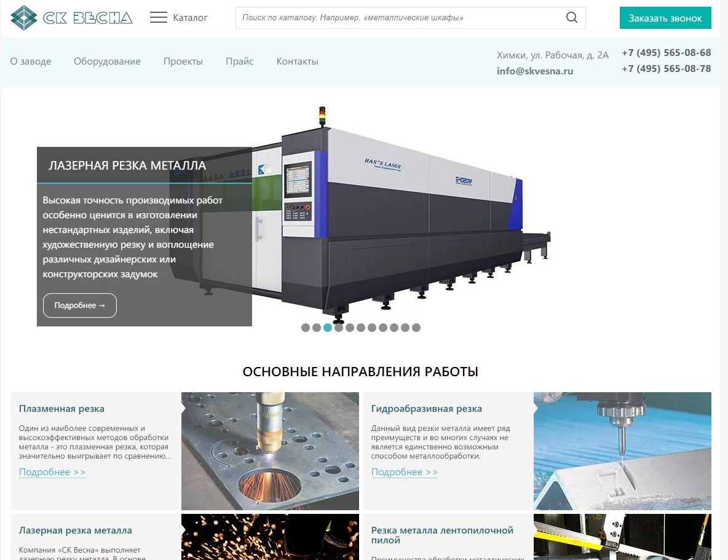Open the Оборудование menu item
728x560 pixels.
(x=107, y=61)
